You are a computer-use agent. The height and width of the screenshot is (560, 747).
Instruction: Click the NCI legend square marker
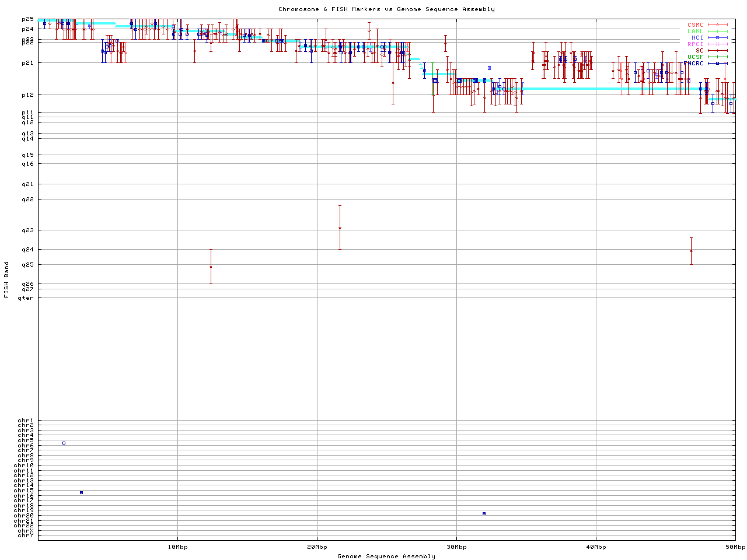(717, 38)
